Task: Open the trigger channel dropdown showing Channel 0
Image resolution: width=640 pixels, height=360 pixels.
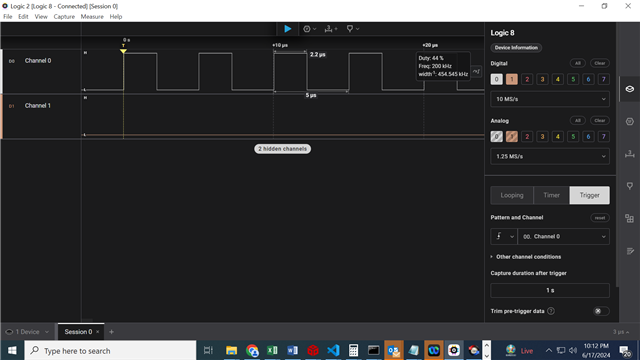Action: [563, 236]
